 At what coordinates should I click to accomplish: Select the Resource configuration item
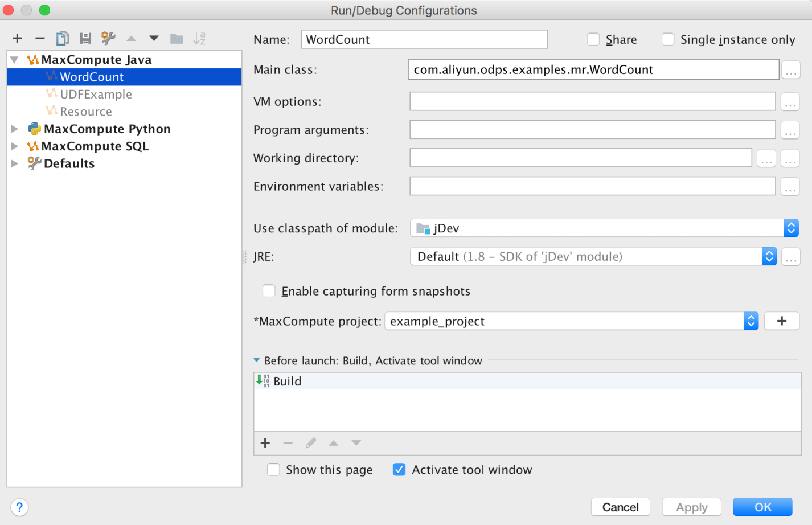point(86,112)
